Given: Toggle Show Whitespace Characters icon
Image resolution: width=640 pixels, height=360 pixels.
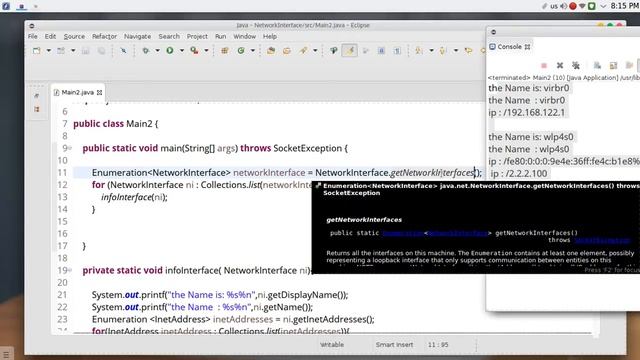Looking at the screenshot, I should 397,51.
